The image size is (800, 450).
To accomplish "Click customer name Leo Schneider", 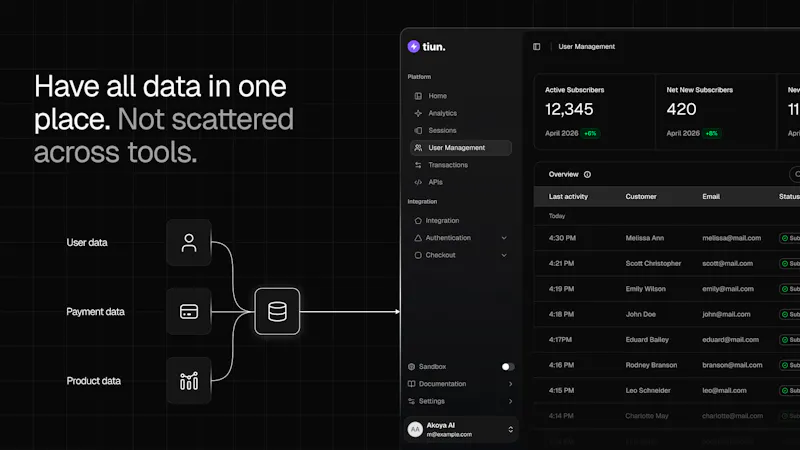I will pyautogui.click(x=648, y=391).
